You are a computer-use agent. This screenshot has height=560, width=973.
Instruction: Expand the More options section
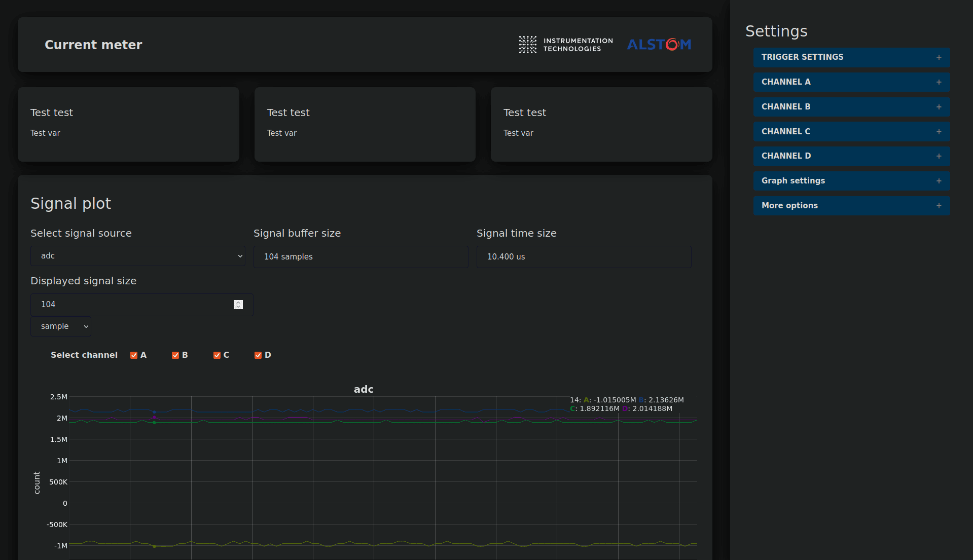pos(852,206)
